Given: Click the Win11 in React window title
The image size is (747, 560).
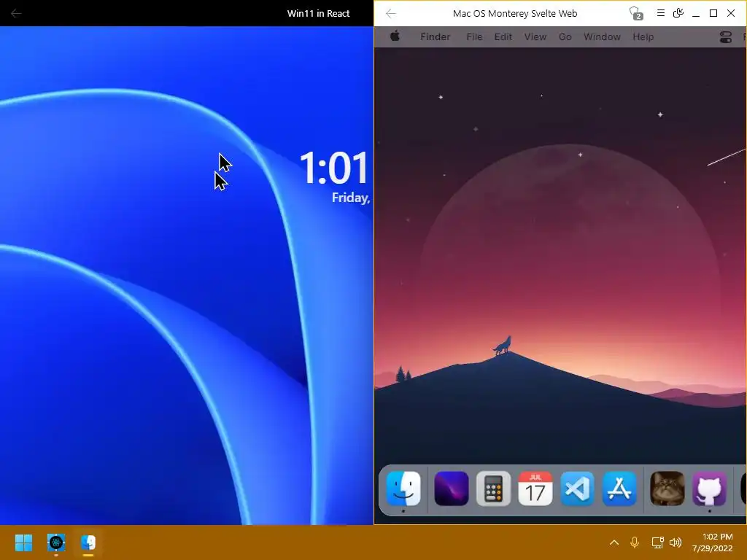Looking at the screenshot, I should 318,13.
